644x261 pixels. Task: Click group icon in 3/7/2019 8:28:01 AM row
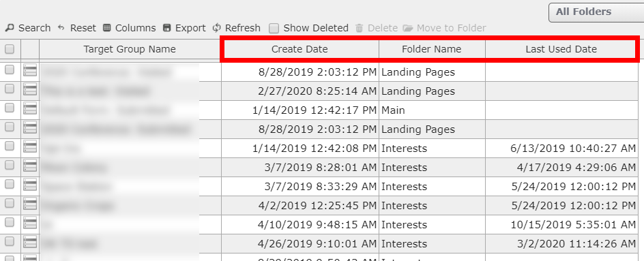tap(30, 166)
